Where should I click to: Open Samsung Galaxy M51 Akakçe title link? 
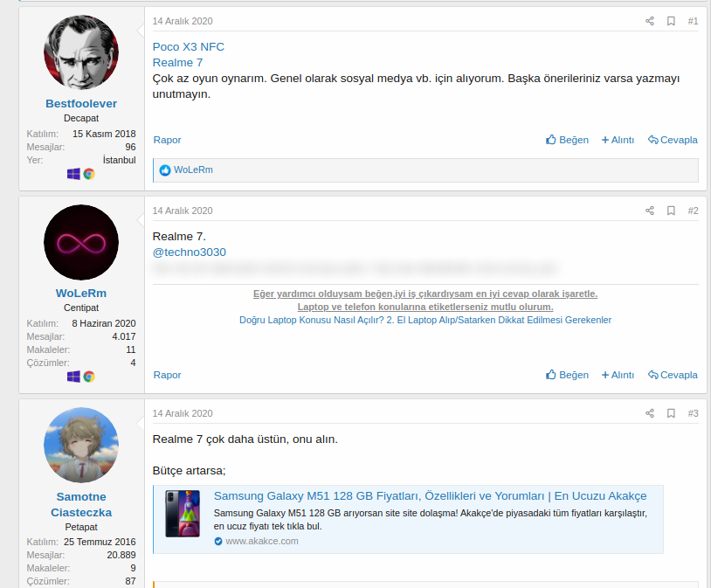(x=430, y=496)
